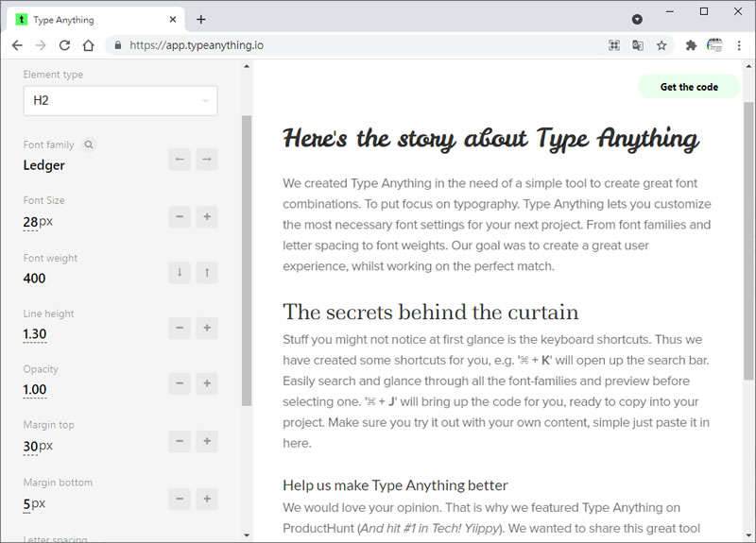Screen dimensions: 756x543
Task: Select the Type Anything browser tab
Action: 95,20
